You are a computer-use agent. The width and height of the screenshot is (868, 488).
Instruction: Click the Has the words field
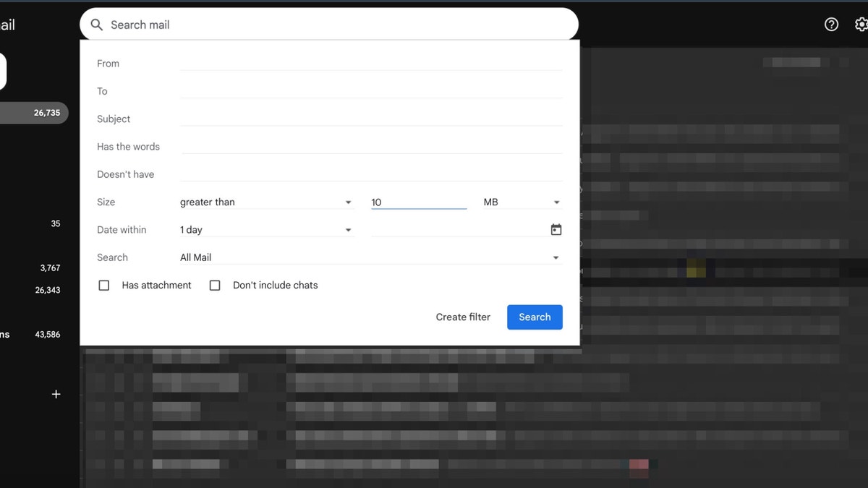tap(362, 146)
